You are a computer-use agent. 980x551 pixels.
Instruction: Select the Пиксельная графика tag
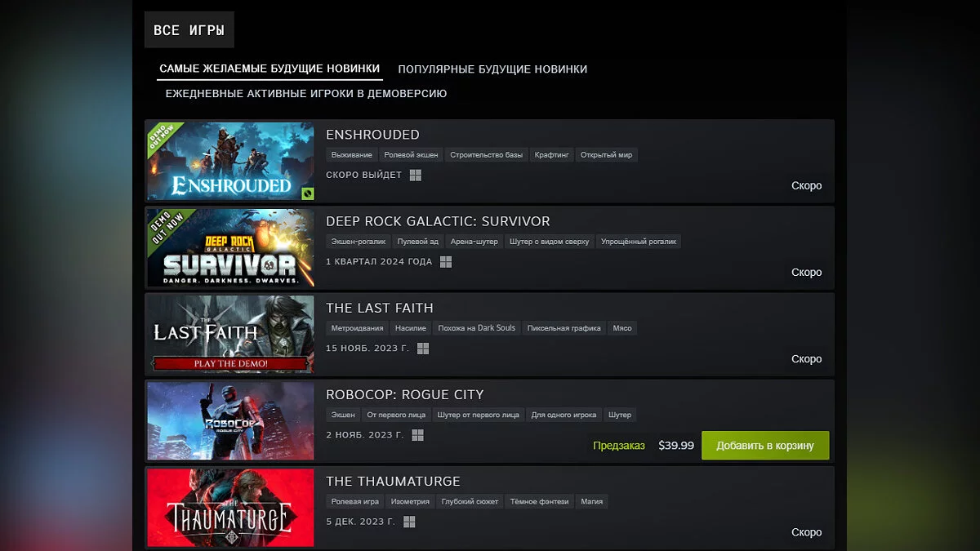coord(564,327)
